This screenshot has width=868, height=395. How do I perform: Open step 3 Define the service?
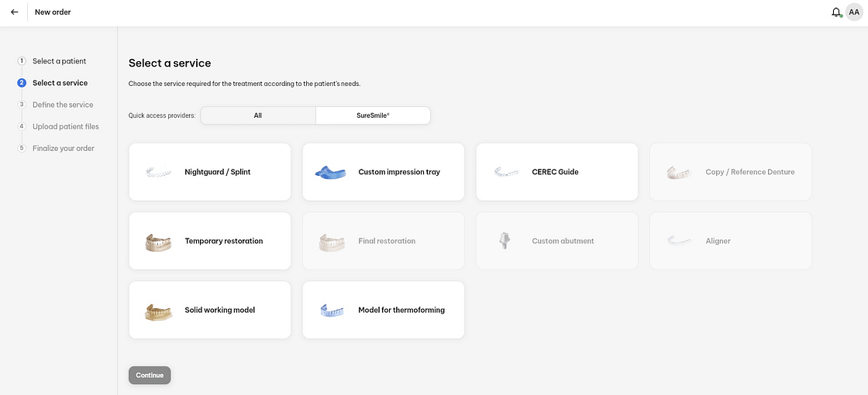pyautogui.click(x=62, y=105)
